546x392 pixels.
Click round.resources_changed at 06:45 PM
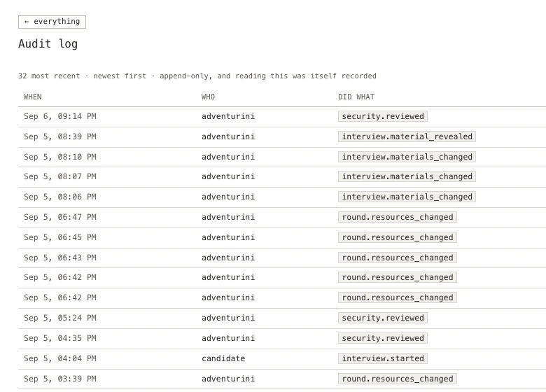tap(398, 237)
